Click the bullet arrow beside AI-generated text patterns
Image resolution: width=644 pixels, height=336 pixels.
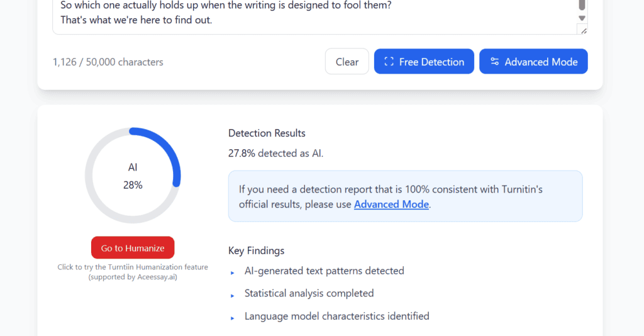click(233, 272)
